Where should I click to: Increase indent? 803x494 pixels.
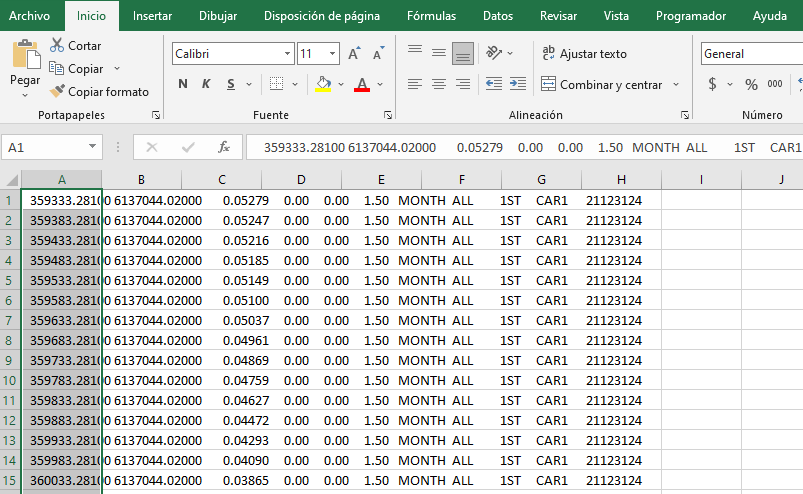coord(518,84)
